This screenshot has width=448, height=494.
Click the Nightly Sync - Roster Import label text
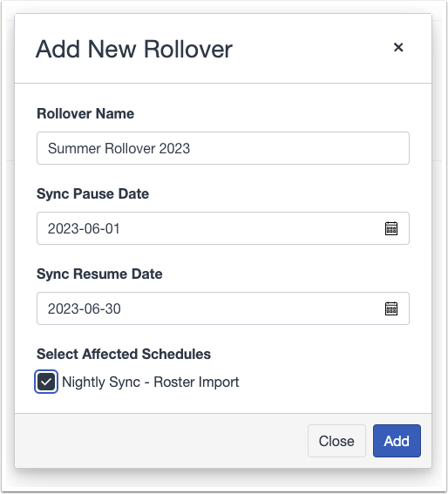(151, 382)
